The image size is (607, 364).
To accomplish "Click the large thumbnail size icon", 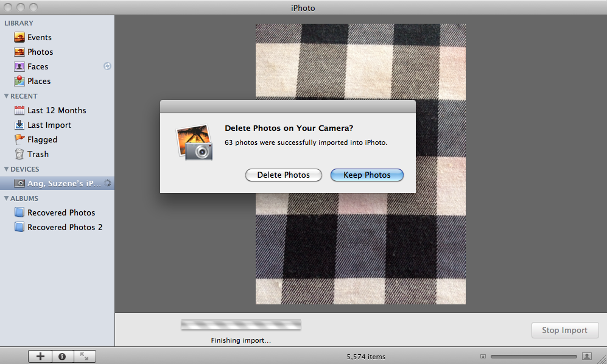I will pyautogui.click(x=587, y=356).
